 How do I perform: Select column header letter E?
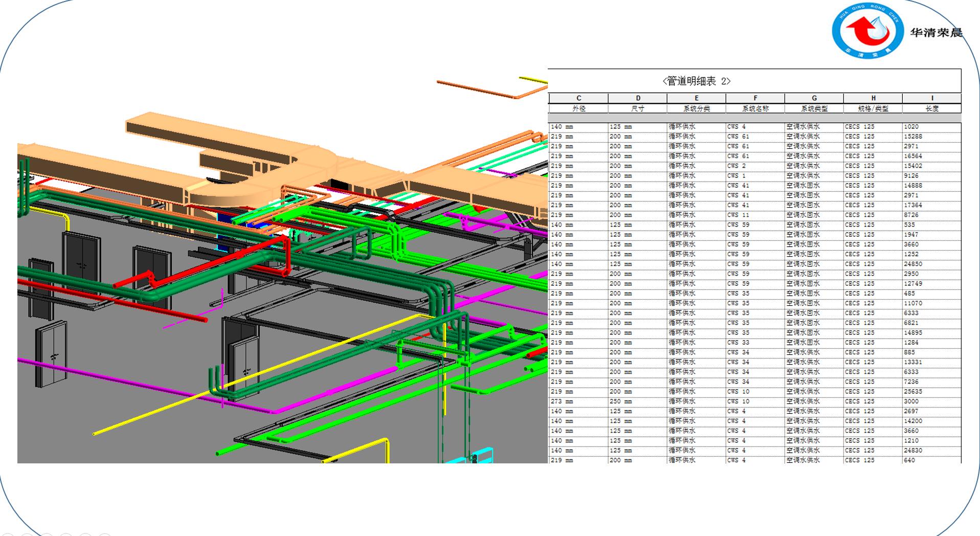(696, 98)
